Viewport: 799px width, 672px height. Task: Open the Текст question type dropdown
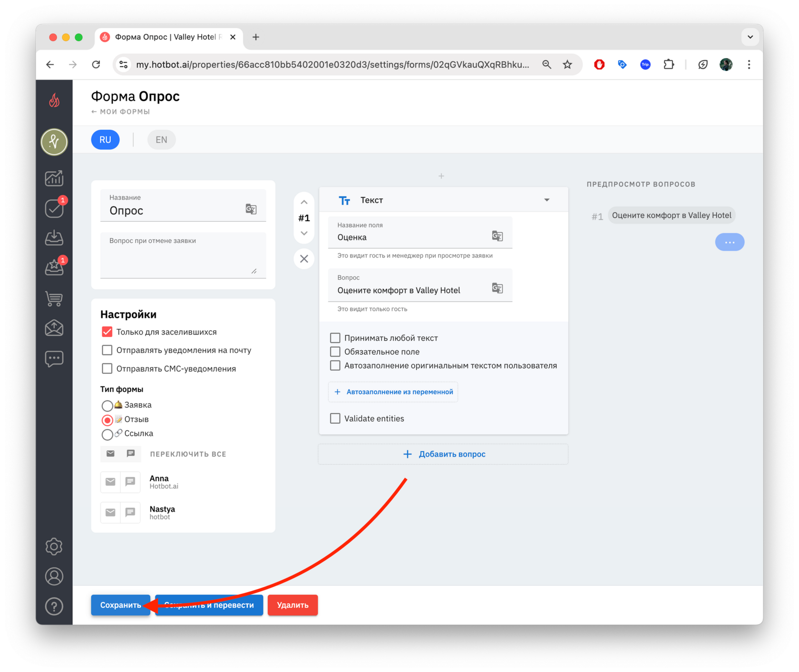click(443, 200)
